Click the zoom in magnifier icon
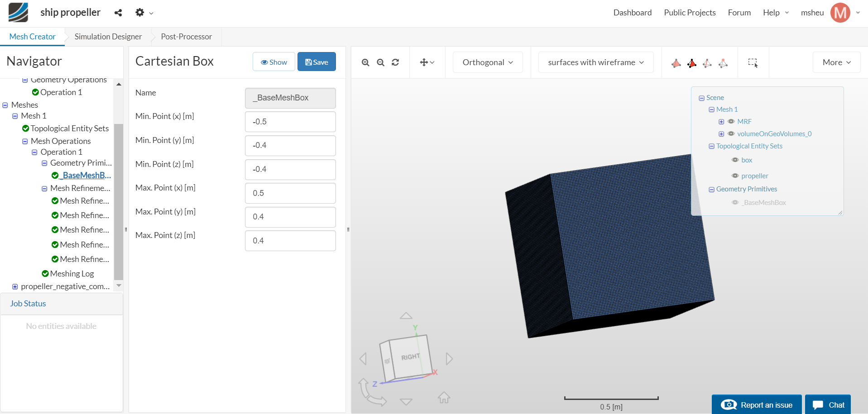 pos(365,62)
